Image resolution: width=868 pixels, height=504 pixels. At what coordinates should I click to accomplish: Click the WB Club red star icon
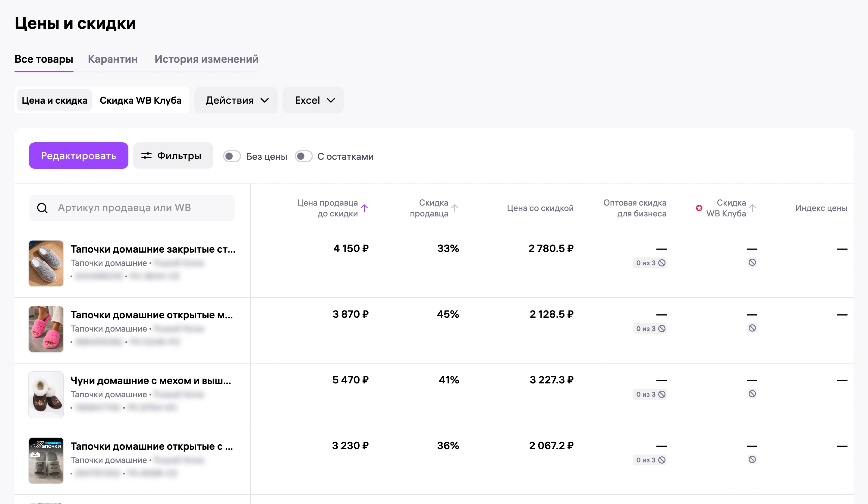coord(699,208)
